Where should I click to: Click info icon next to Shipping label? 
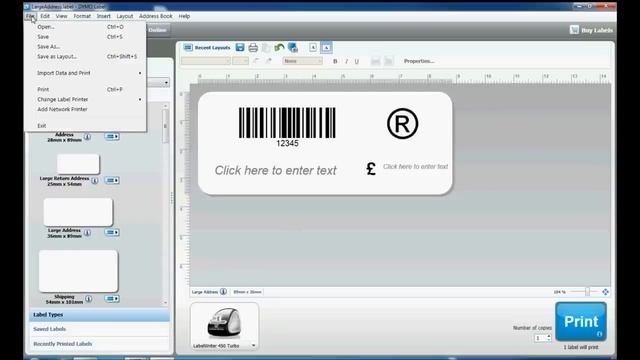(89, 299)
